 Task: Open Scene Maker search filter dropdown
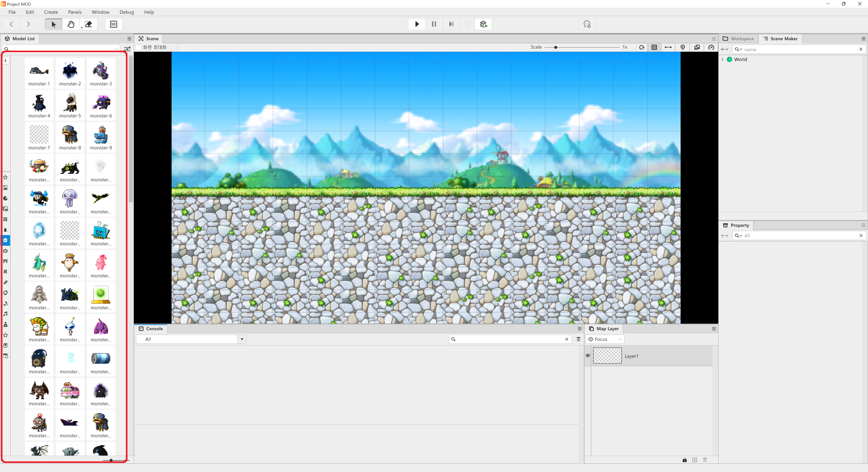click(739, 49)
